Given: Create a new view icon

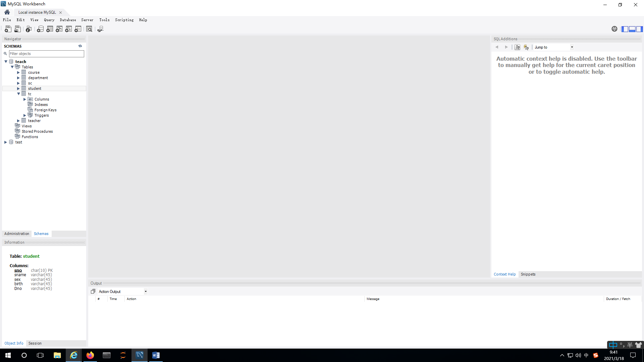Looking at the screenshot, I should pos(59,29).
